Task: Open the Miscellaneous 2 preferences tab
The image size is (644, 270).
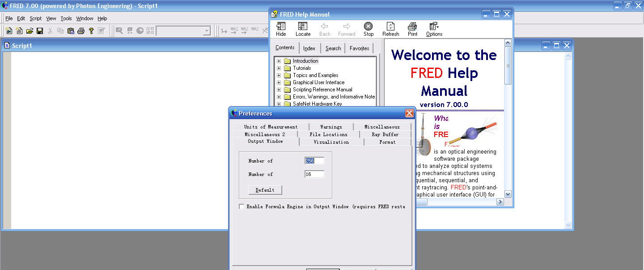Action: tap(265, 134)
